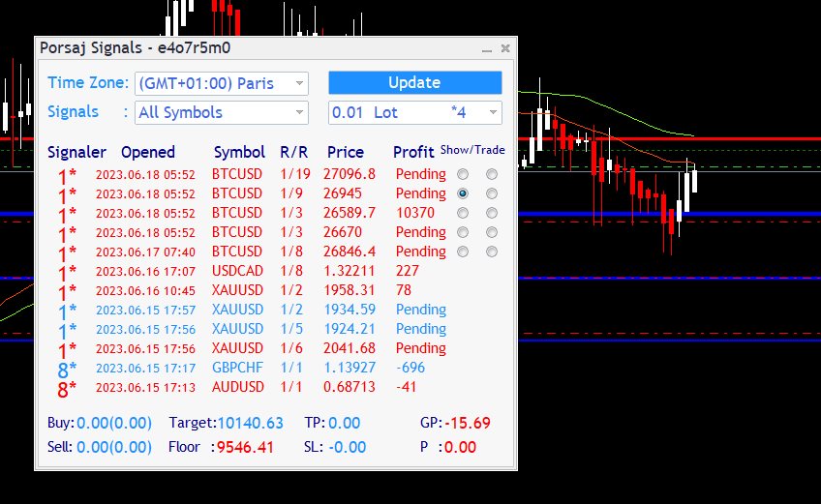Image resolution: width=821 pixels, height=504 pixels.
Task: Click the Profit column header
Action: 413,152
